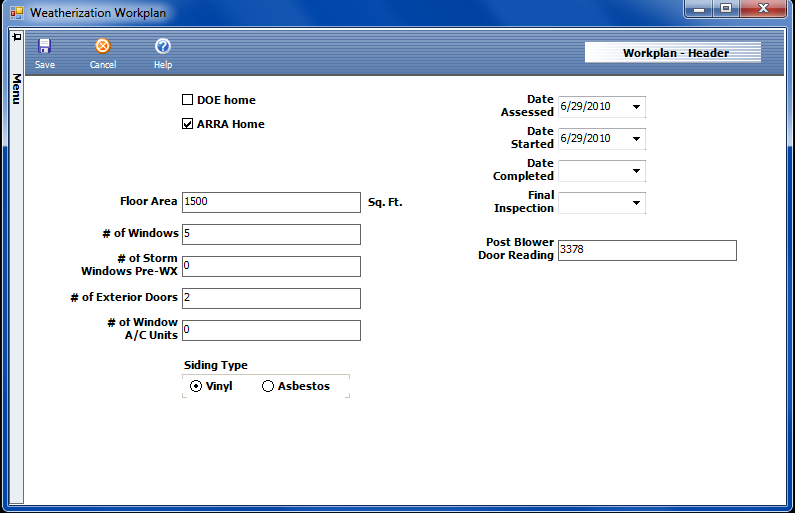This screenshot has width=795, height=513.
Task: Expand the collapsed Menu side panel
Action: click(16, 89)
